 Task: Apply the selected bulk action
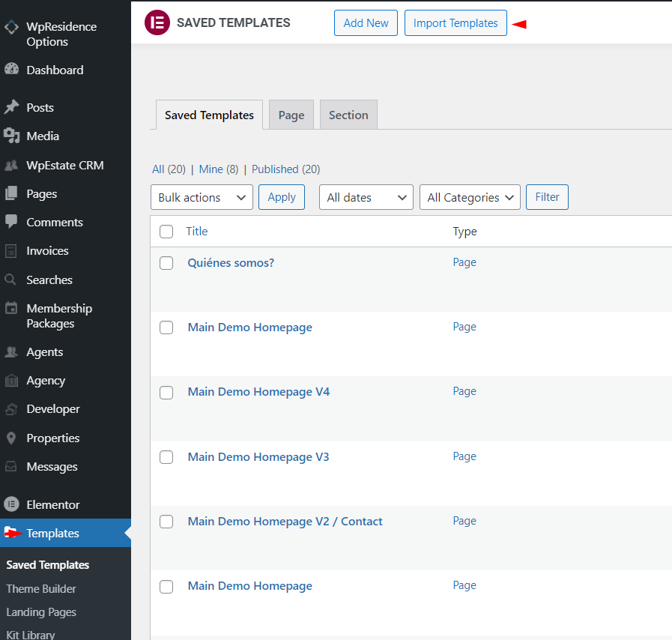[x=282, y=197]
